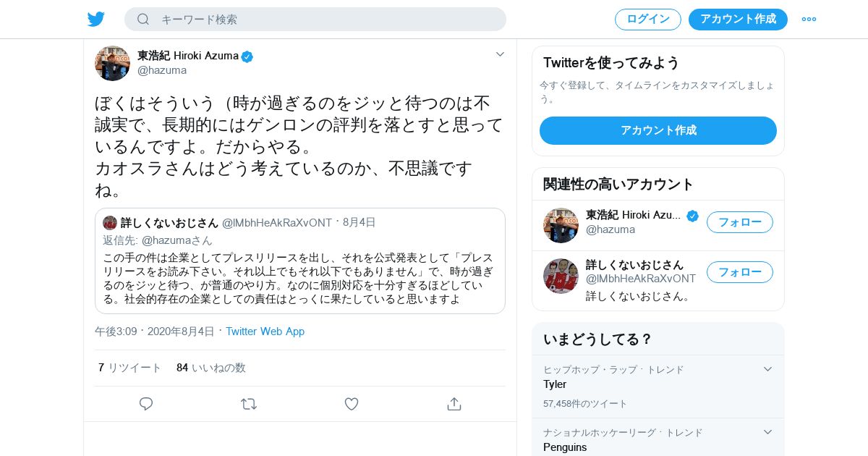Click the Twitter bird logo

tap(96, 20)
